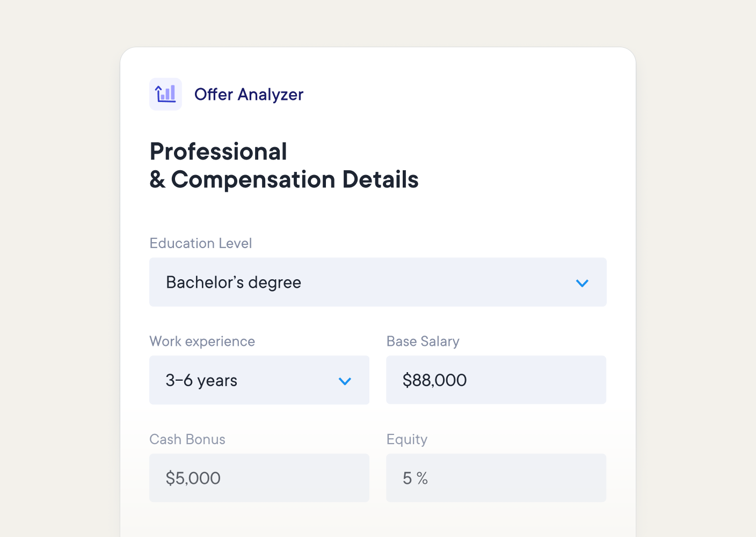Image resolution: width=756 pixels, height=537 pixels.
Task: Click the Equity field label
Action: [x=406, y=439]
